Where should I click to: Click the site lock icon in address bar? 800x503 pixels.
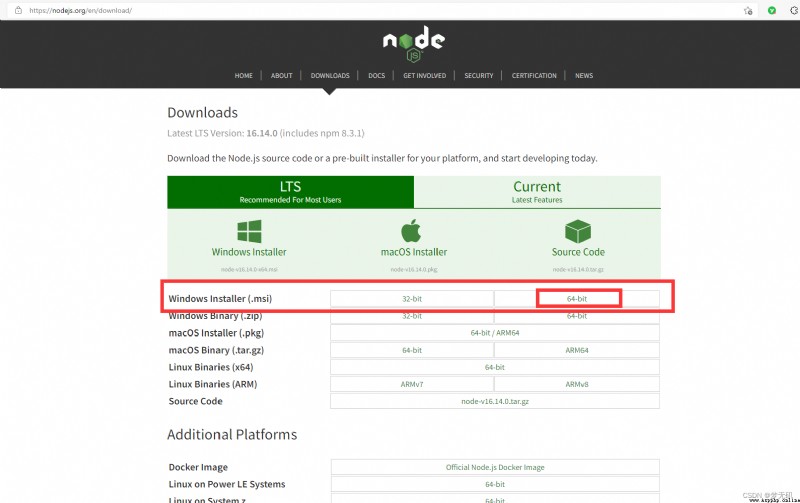[x=18, y=10]
